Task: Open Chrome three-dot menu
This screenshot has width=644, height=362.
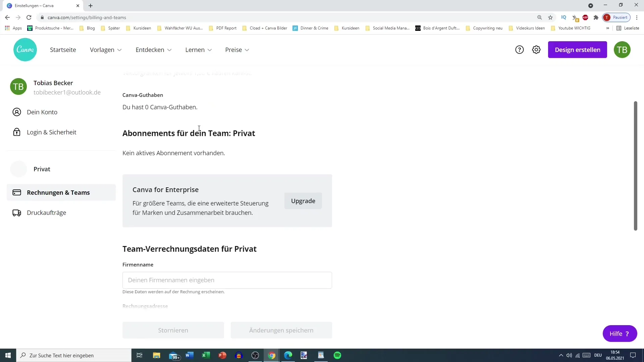Action: (637, 17)
